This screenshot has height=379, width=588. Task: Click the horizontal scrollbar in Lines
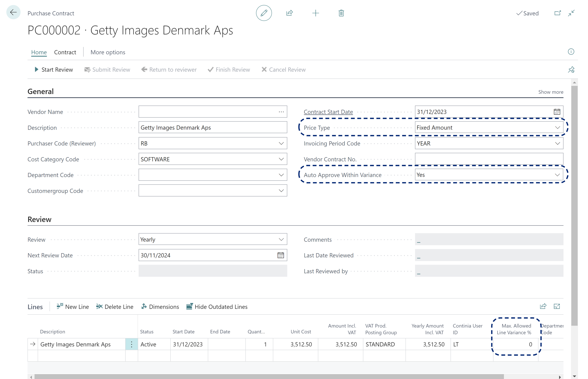pyautogui.click(x=269, y=376)
